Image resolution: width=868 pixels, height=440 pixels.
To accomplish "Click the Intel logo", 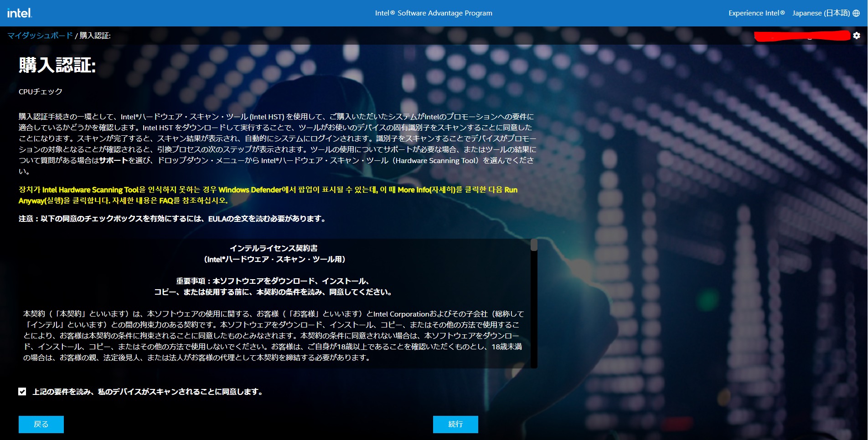I will point(20,13).
